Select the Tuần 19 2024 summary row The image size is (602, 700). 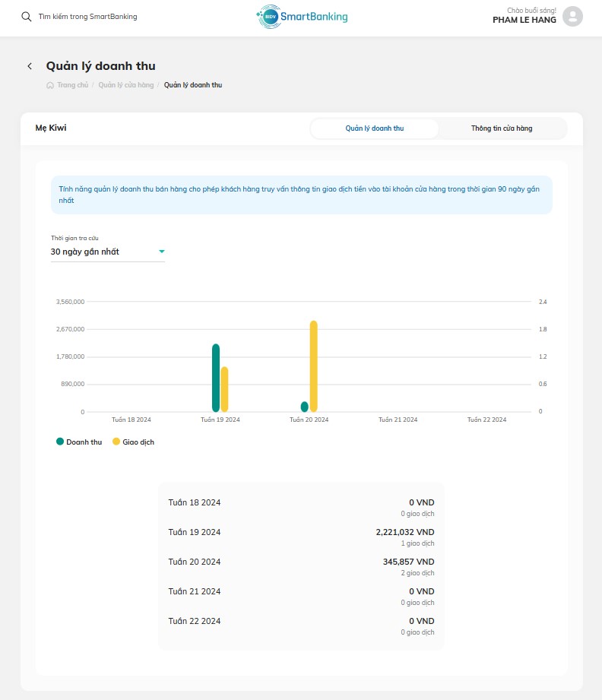(301, 537)
